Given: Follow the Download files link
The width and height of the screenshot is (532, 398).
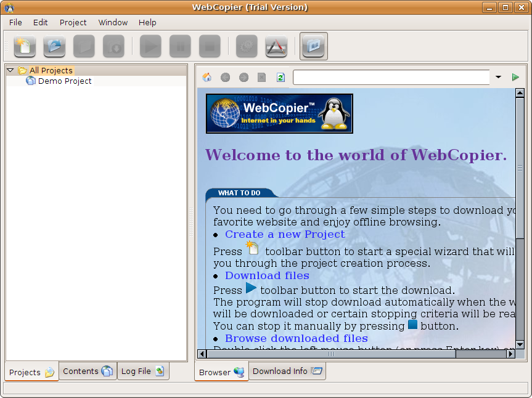Looking at the screenshot, I should coord(267,275).
